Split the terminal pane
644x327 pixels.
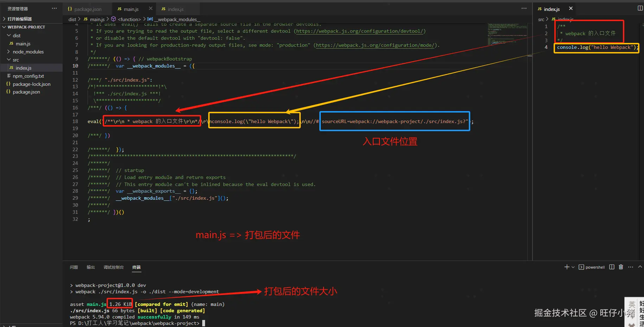point(612,267)
